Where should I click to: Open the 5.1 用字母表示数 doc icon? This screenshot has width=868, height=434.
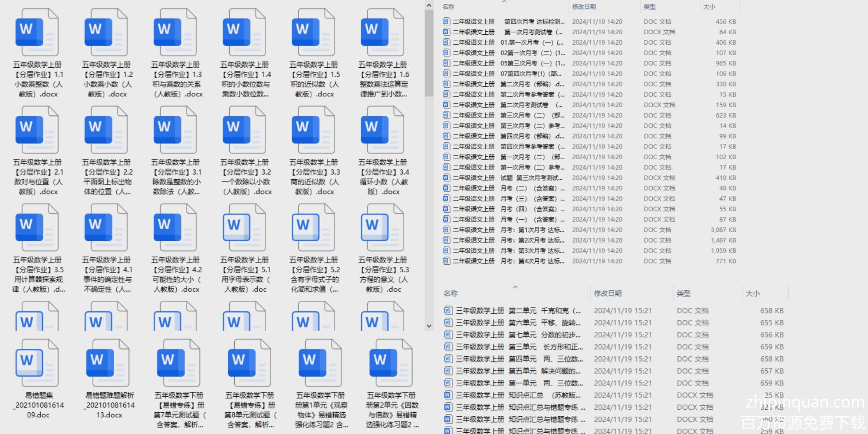(244, 228)
